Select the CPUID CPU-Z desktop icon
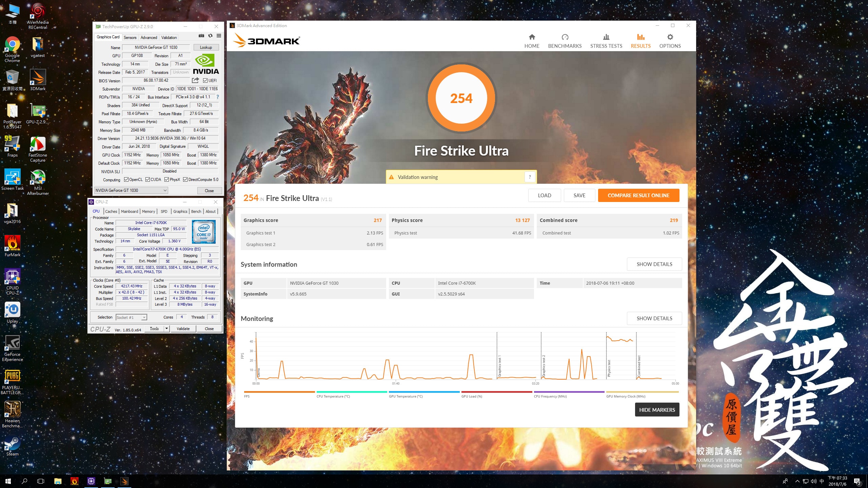This screenshot has height=488, width=868. pyautogui.click(x=13, y=282)
